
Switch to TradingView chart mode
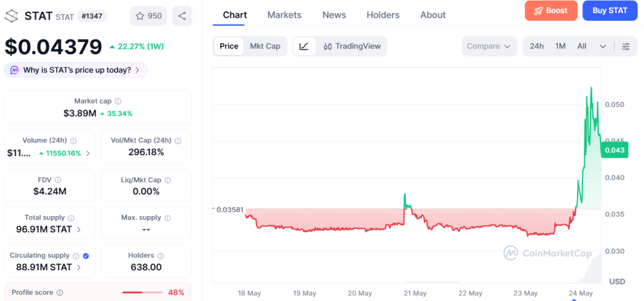click(352, 47)
